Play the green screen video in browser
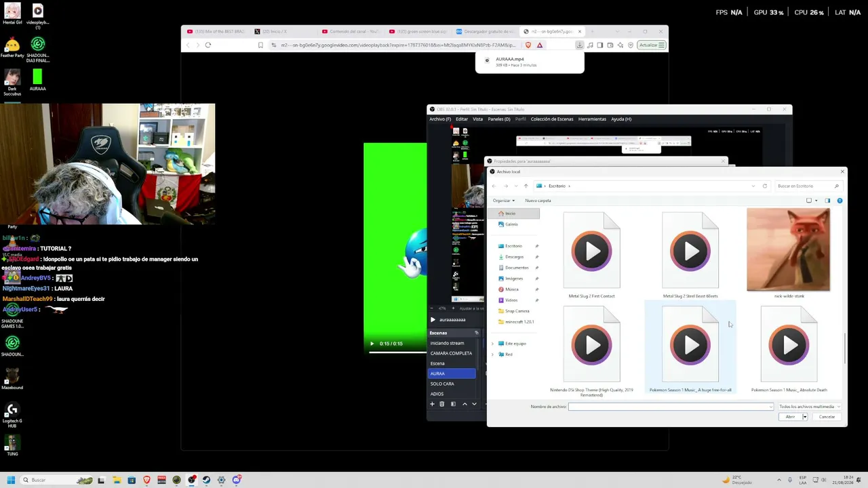This screenshot has width=868, height=488. point(372,344)
